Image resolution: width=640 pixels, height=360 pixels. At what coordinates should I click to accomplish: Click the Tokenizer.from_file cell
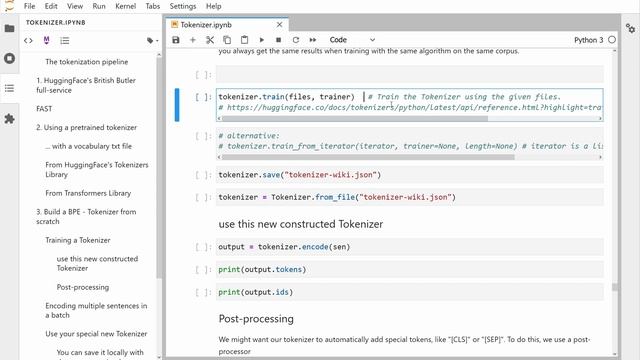409,197
